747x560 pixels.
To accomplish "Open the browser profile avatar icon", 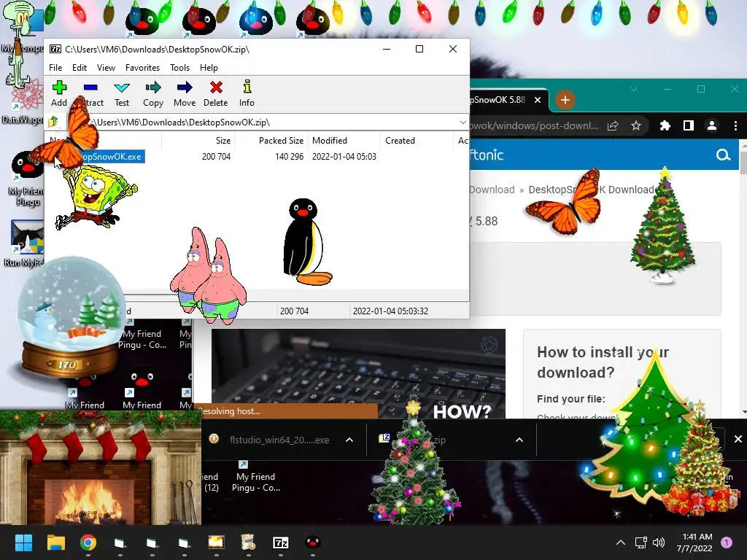I will [x=712, y=125].
